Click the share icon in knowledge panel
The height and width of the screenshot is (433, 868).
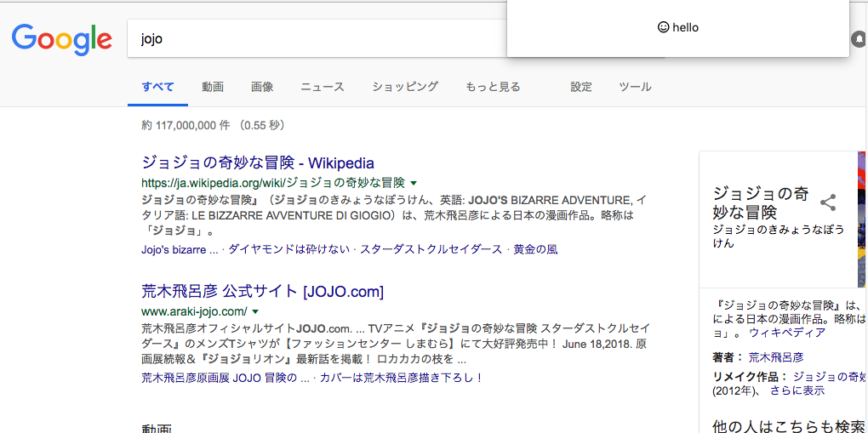point(828,202)
